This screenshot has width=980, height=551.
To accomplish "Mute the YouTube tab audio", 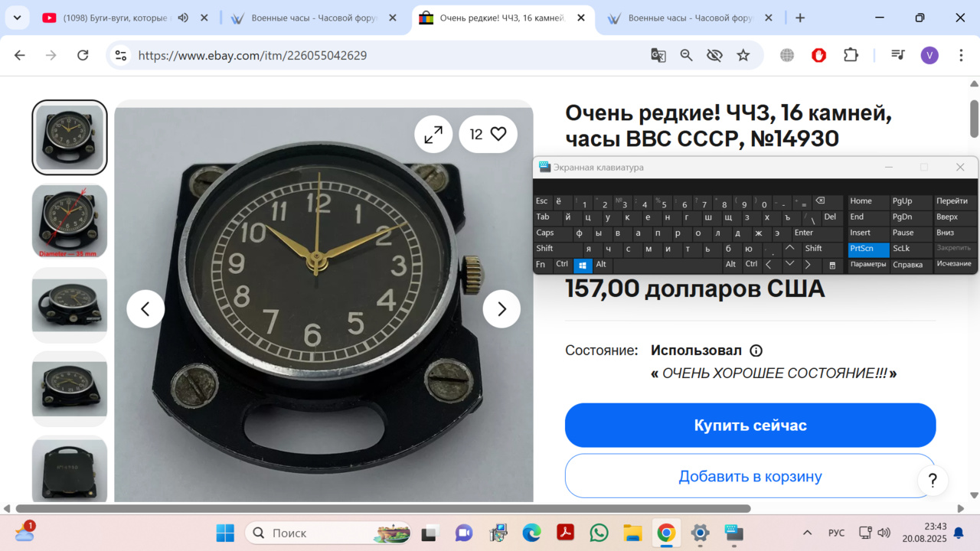I will (183, 18).
